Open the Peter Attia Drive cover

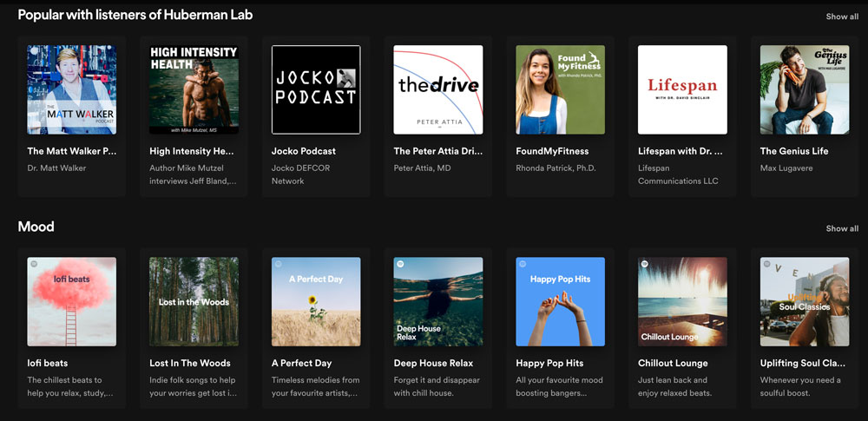click(437, 89)
